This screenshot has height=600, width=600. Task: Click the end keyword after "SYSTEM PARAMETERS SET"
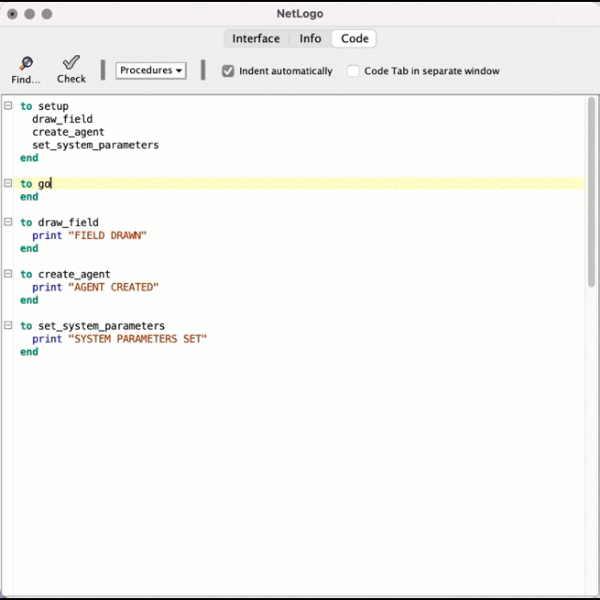[x=29, y=352]
